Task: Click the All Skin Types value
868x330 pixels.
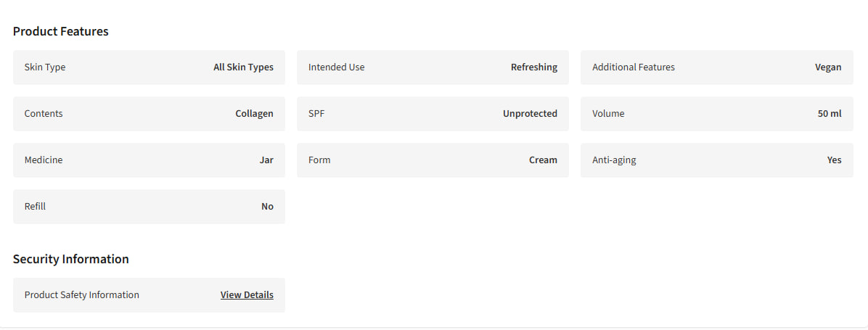Action: 244,67
